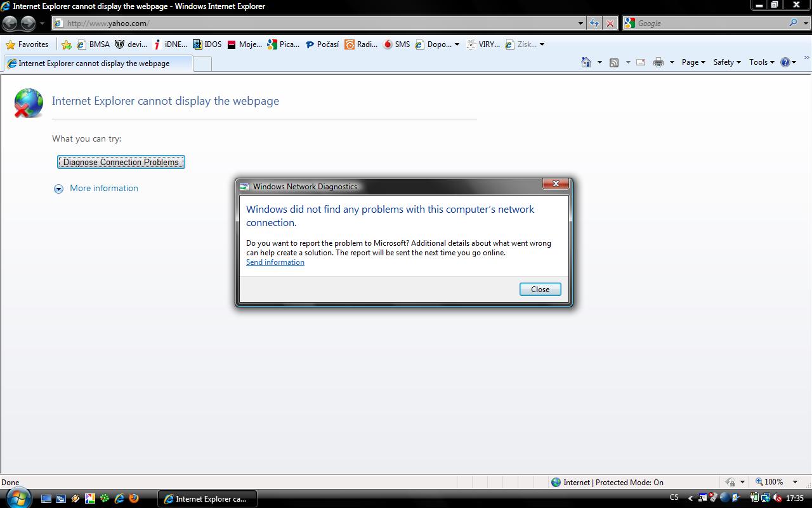Viewport: 812px width, 508px height.
Task: Open Firefox from the quick launch bar
Action: pos(134,498)
